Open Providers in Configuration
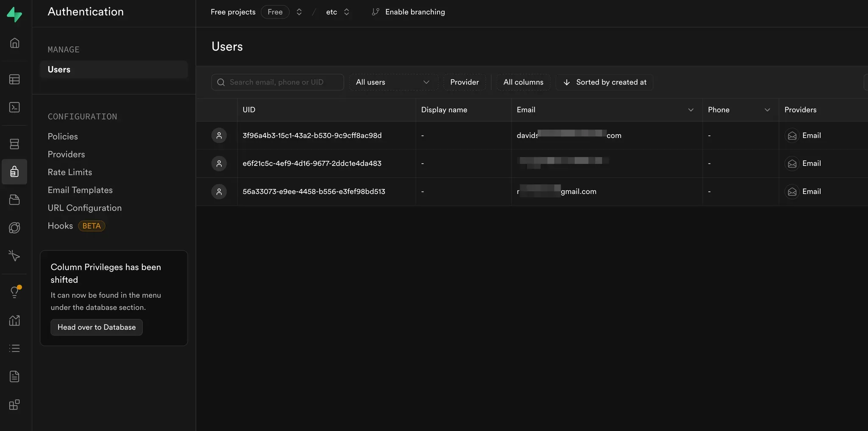 point(66,154)
